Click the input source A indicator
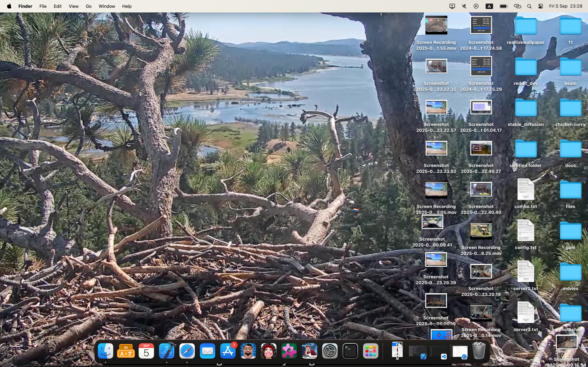Screen dimensions: 588x367 click(x=489, y=6)
